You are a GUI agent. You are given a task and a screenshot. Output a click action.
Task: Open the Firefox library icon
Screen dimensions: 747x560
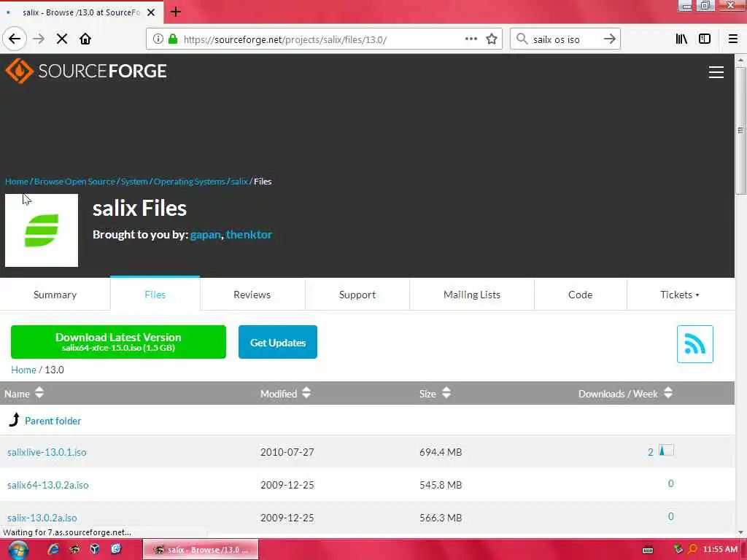pyautogui.click(x=681, y=39)
